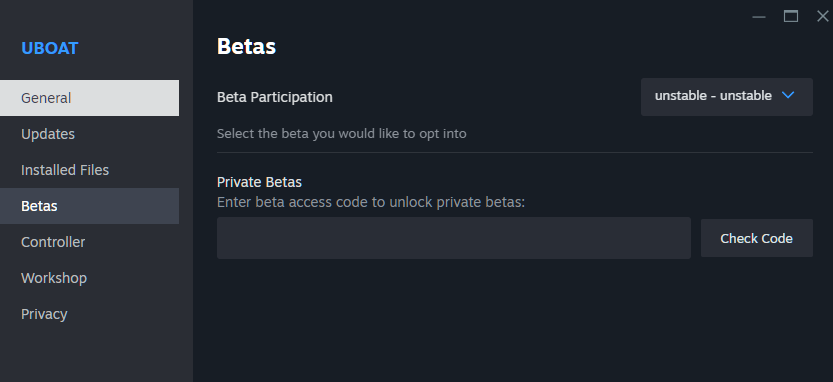Open the Installed Files section
Screen dimensions: 833x382
click(x=89, y=170)
